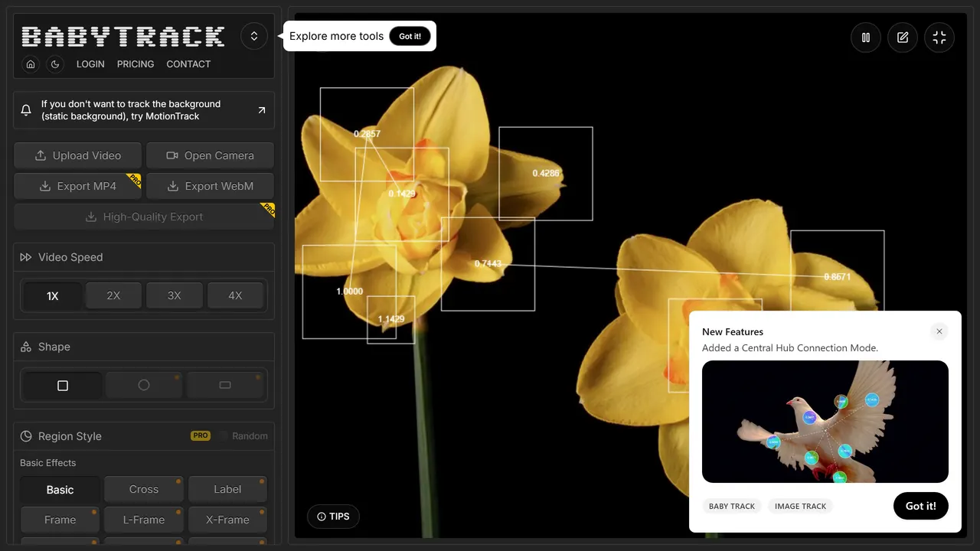
Task: Select the Label region effect
Action: pyautogui.click(x=227, y=490)
